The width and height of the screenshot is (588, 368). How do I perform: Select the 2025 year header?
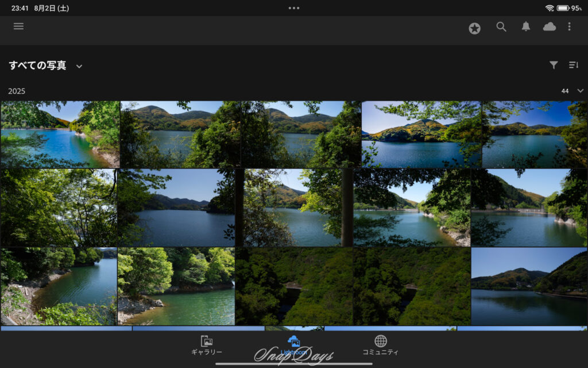point(16,91)
